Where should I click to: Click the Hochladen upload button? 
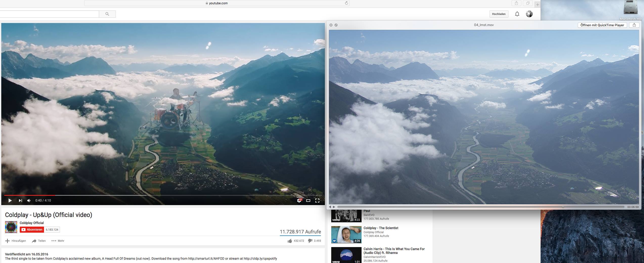(x=499, y=14)
